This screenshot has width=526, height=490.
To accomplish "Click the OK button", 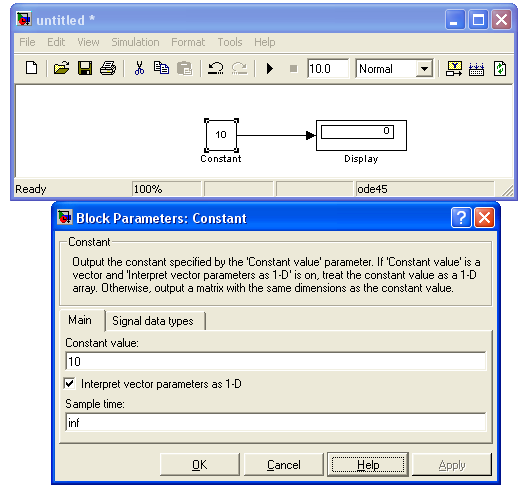I will 200,465.
